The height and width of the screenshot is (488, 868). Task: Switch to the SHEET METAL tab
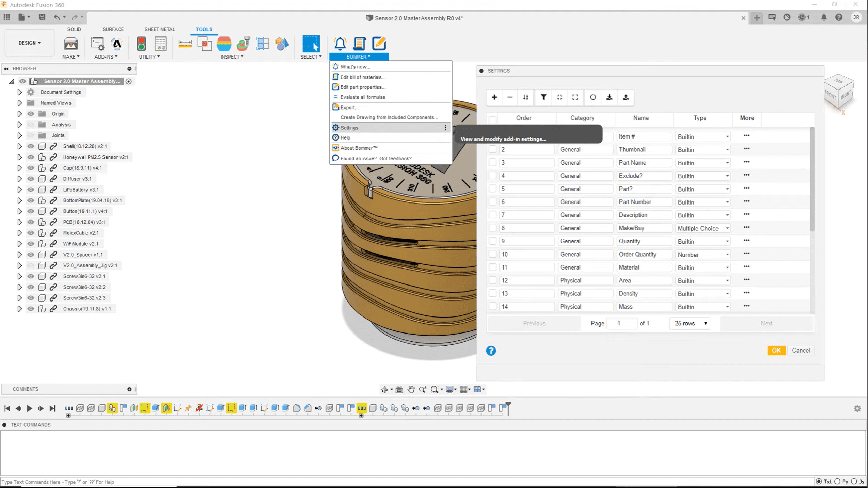pyautogui.click(x=159, y=29)
